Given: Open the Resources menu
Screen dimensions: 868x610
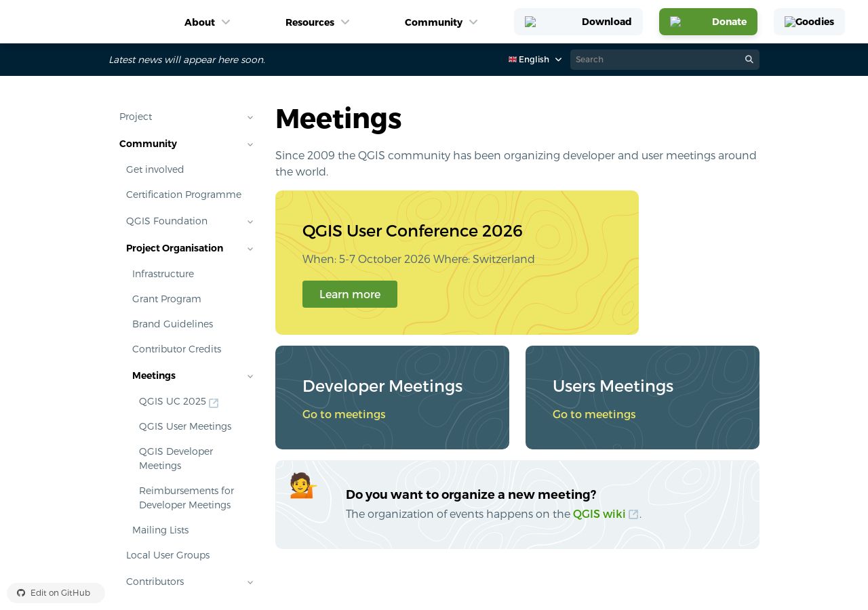Looking at the screenshot, I should click(x=317, y=22).
